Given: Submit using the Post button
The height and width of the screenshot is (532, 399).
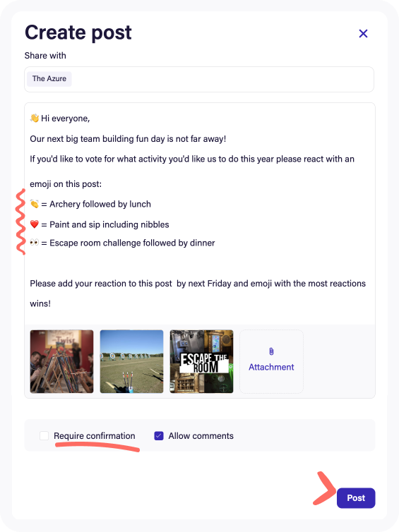Looking at the screenshot, I should click(356, 497).
